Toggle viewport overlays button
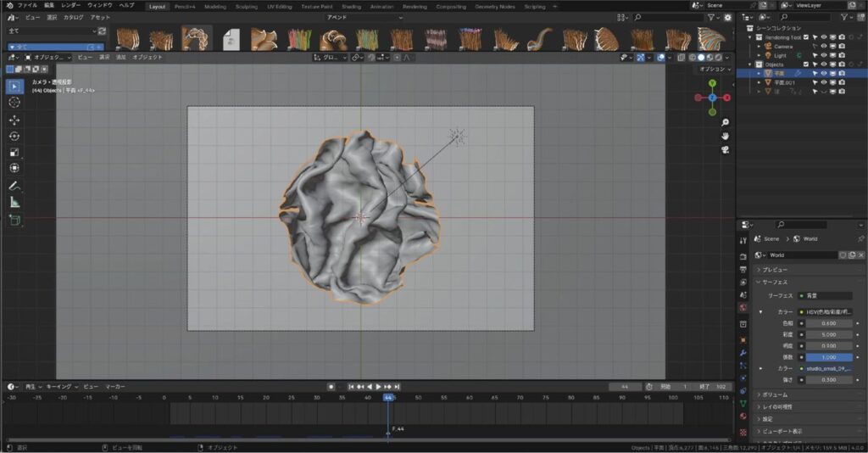 tap(660, 57)
